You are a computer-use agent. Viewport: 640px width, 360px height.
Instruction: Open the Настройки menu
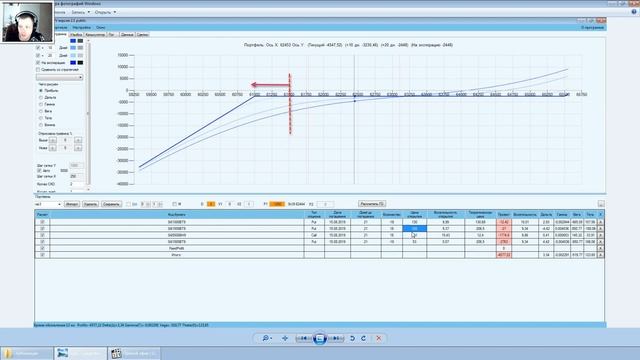pyautogui.click(x=82, y=27)
